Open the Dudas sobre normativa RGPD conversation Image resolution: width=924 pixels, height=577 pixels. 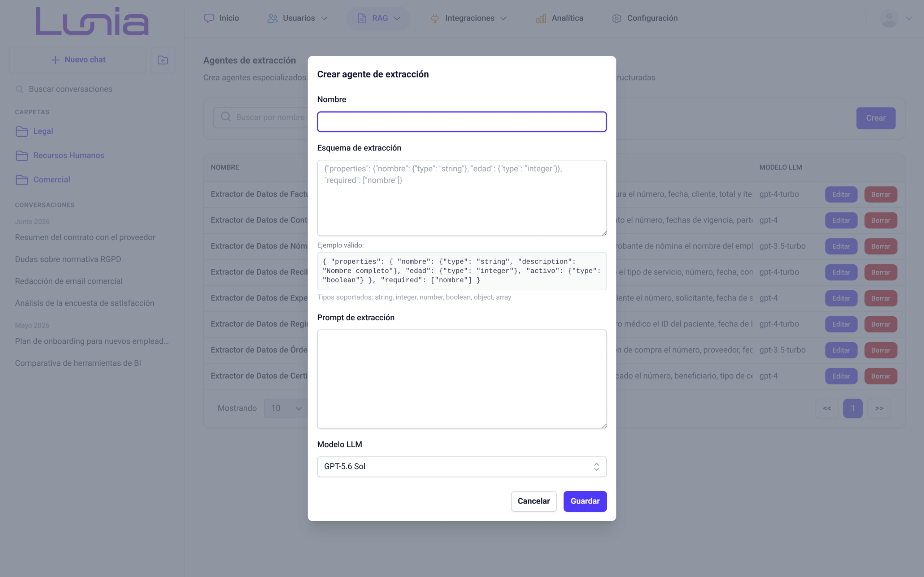(x=68, y=259)
